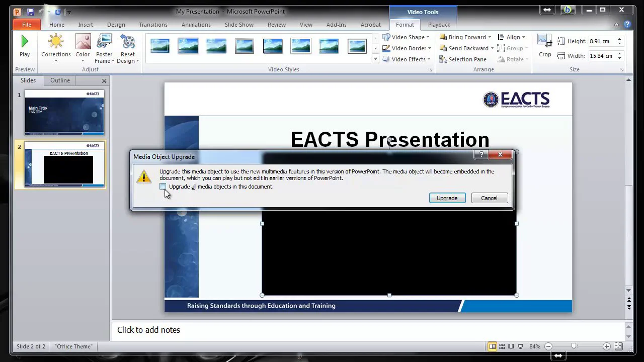
Task: Open the Slide Show ribbon tab
Action: tap(239, 25)
